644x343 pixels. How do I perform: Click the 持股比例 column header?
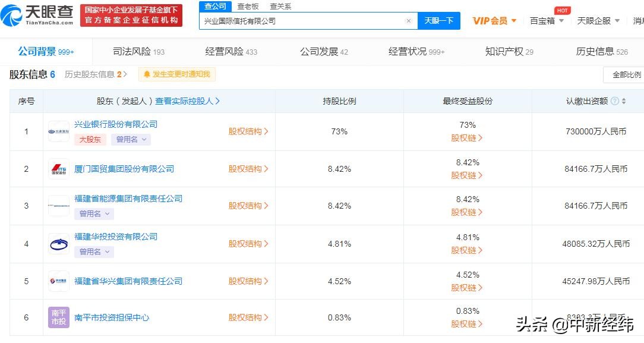pos(339,101)
